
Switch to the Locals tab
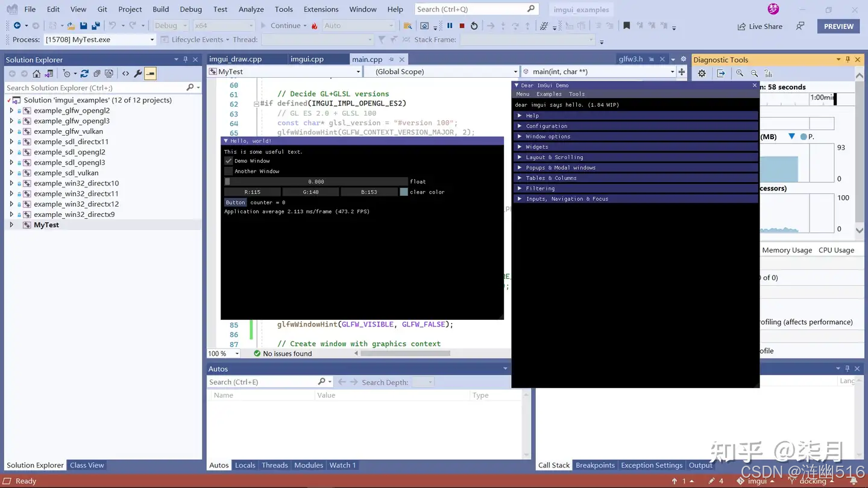pyautogui.click(x=245, y=465)
